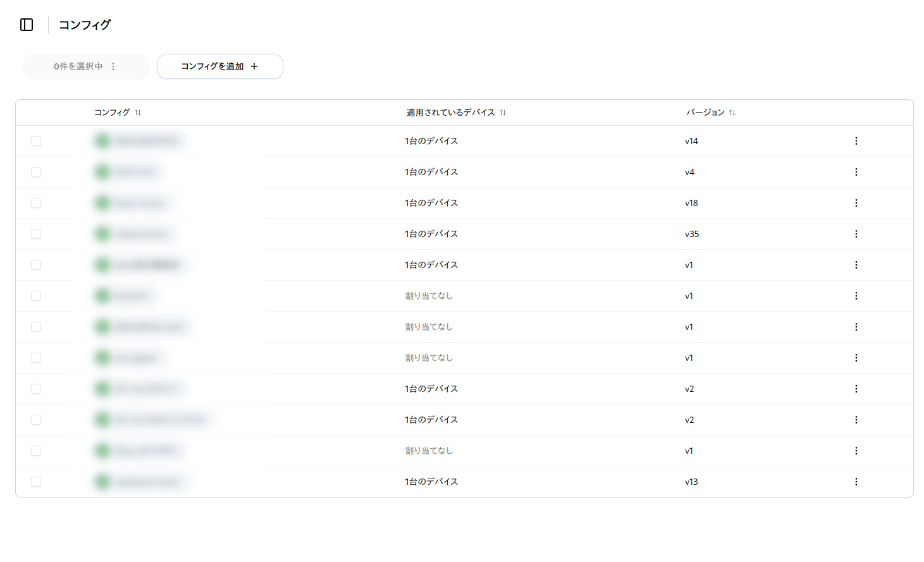This screenshot has width=924, height=562.
Task: Open the three-dot menu on the v14 row
Action: point(856,141)
